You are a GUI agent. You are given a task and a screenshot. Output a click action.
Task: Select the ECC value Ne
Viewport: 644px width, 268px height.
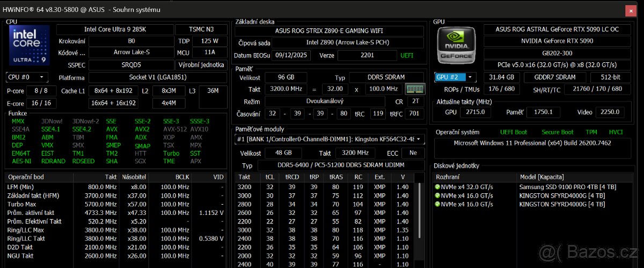pyautogui.click(x=413, y=153)
